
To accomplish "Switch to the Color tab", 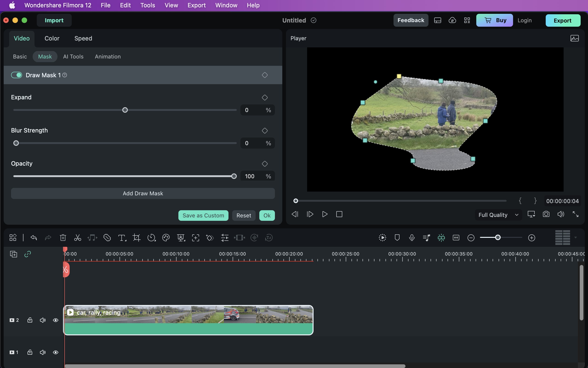I will pos(52,38).
